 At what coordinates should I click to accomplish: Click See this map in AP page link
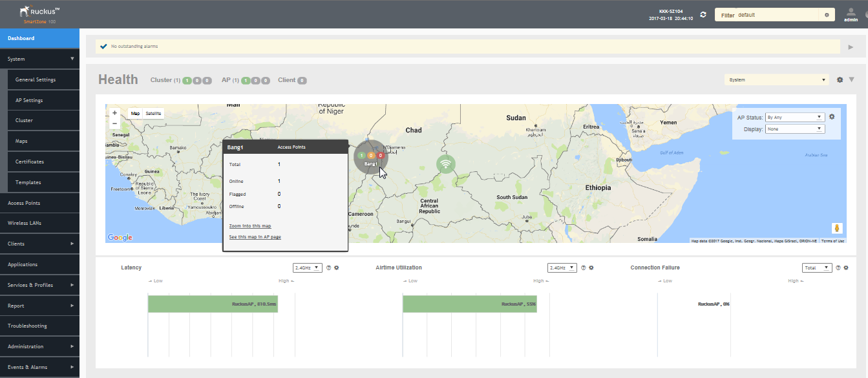255,237
